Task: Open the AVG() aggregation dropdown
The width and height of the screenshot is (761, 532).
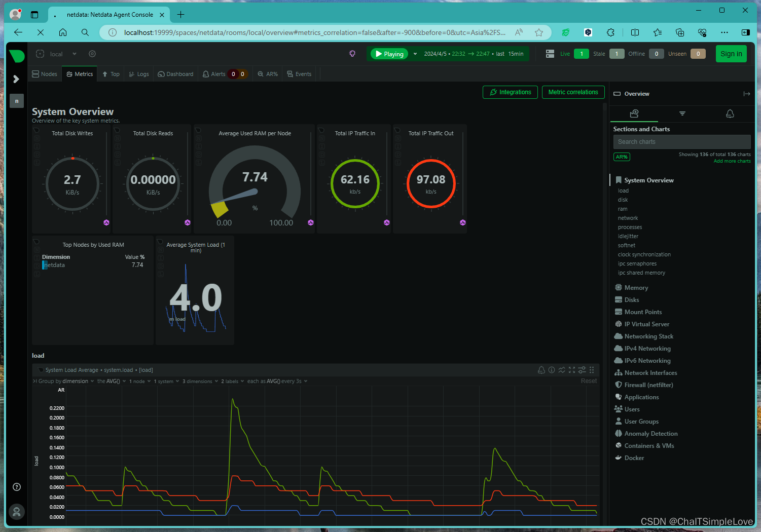Action: [112, 381]
